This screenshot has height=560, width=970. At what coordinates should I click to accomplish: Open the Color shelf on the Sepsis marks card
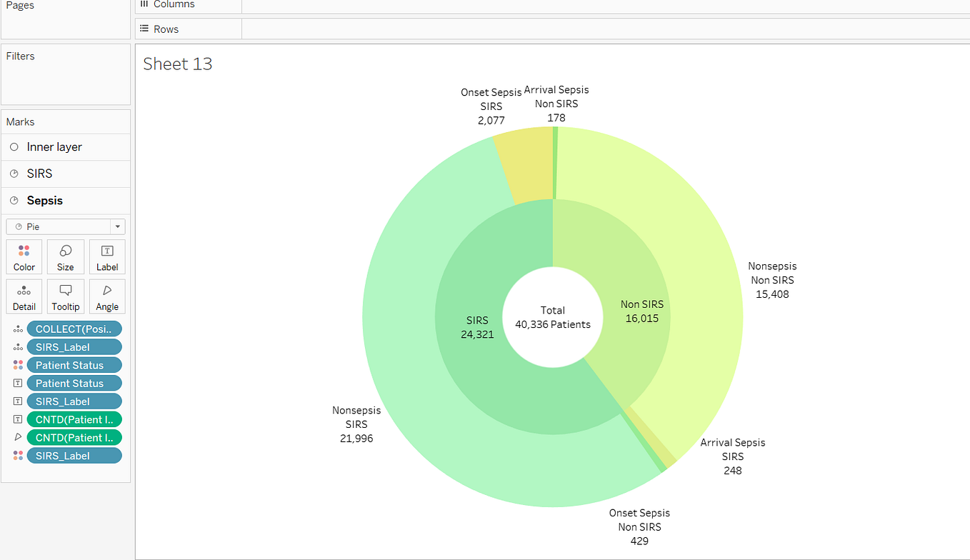(x=24, y=256)
